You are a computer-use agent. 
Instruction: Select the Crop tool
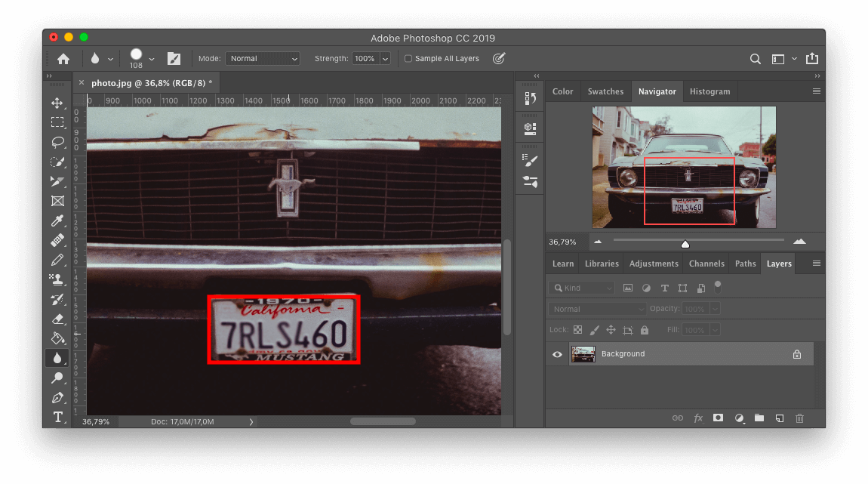pyautogui.click(x=57, y=181)
